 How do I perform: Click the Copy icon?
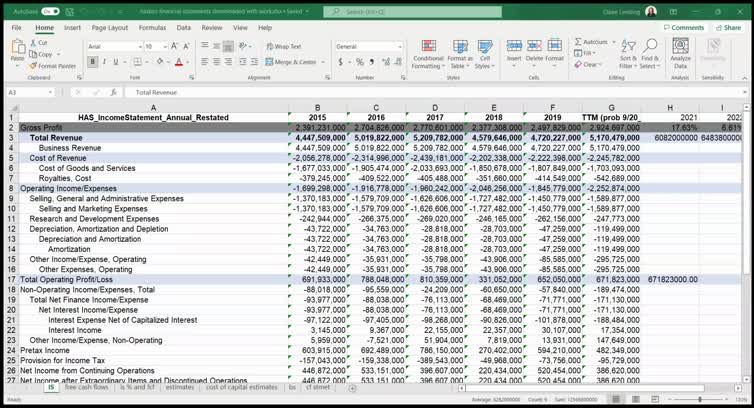(x=33, y=54)
